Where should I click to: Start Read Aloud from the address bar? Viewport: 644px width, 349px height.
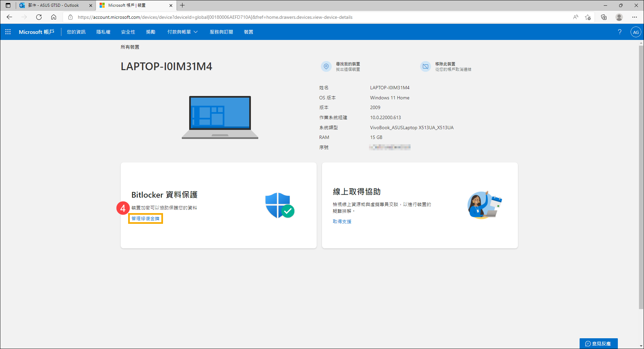pos(576,17)
